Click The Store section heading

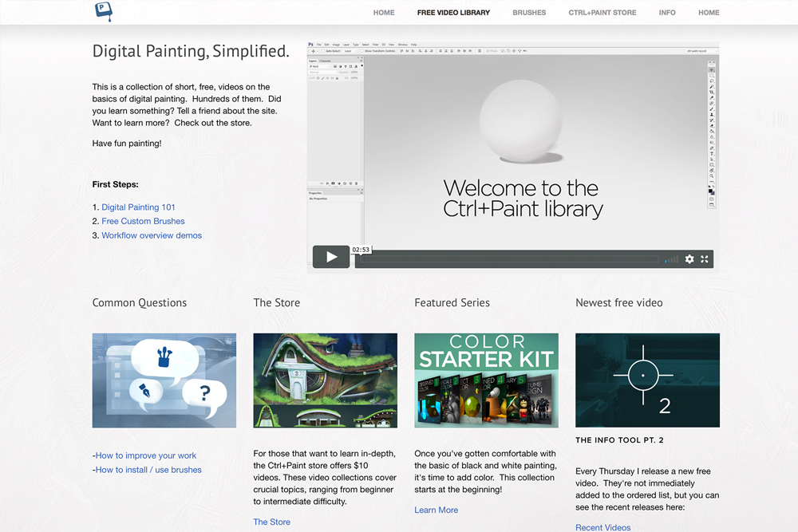[276, 302]
